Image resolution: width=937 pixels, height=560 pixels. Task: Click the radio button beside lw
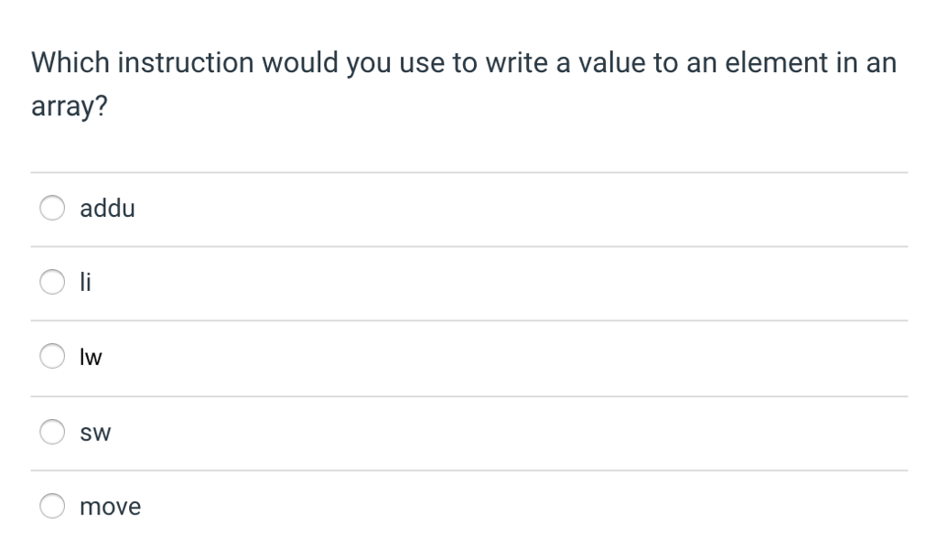click(x=52, y=356)
